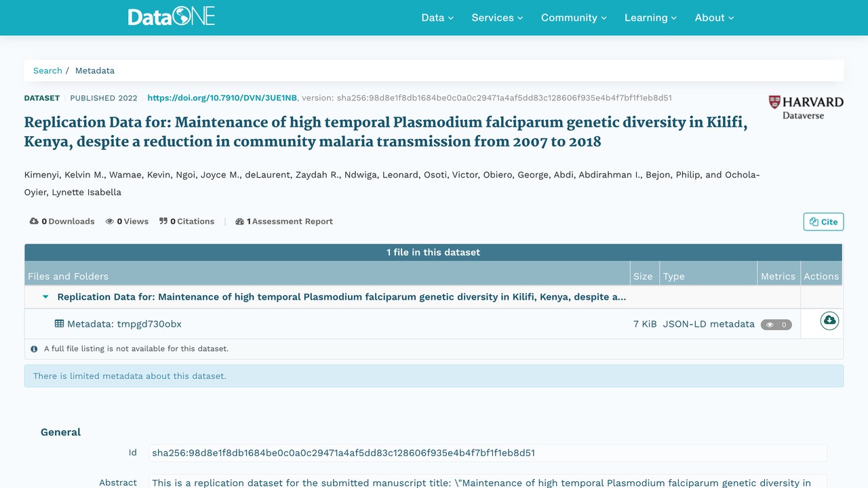868x488 pixels.
Task: Click the Cite button
Action: [823, 222]
